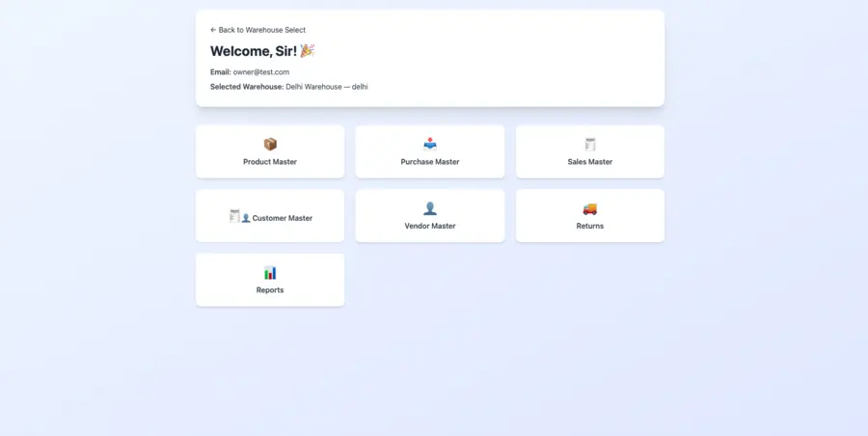
Task: Navigate via the Returns text label
Action: click(x=590, y=226)
